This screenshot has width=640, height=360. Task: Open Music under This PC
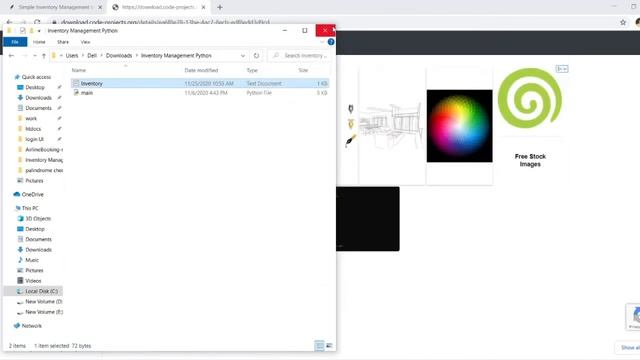32,260
